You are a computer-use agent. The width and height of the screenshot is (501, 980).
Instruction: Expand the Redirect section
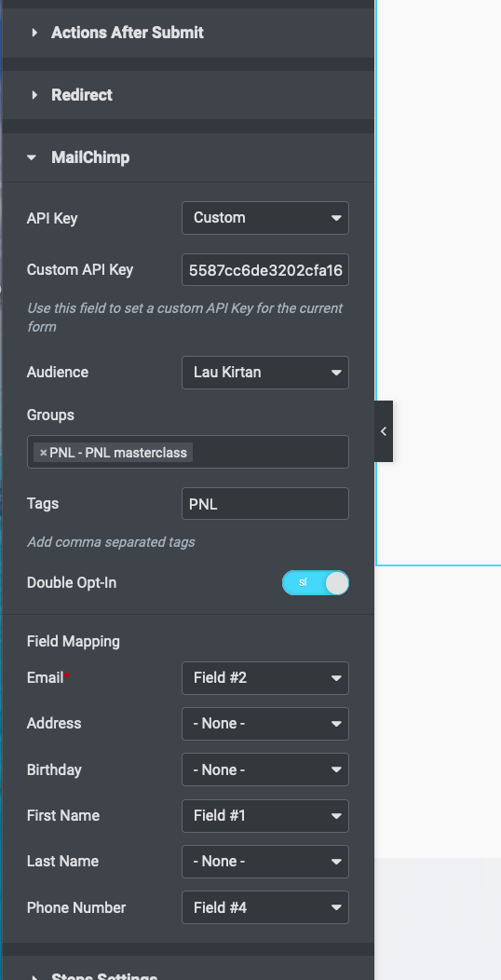188,95
